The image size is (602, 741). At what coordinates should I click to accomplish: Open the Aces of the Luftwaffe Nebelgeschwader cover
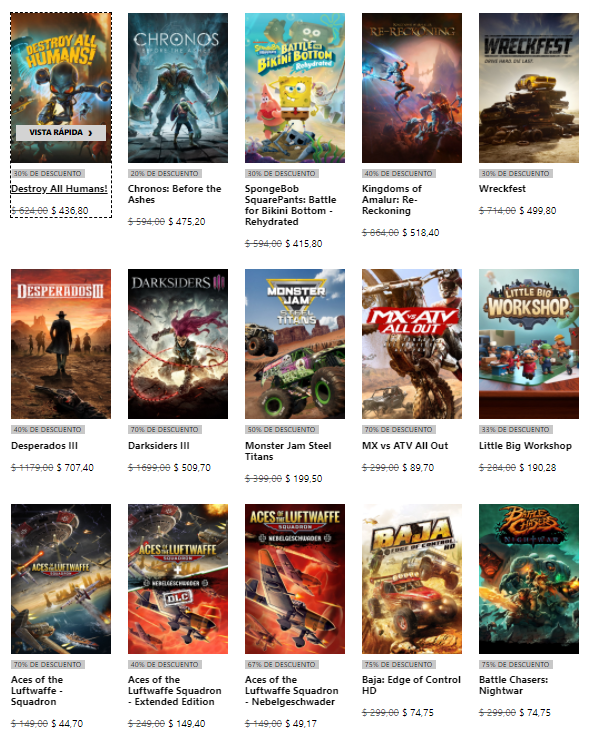(295, 579)
